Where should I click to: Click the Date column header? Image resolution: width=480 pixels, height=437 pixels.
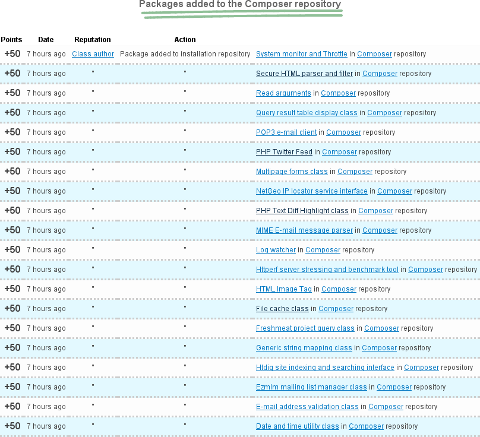click(x=46, y=40)
